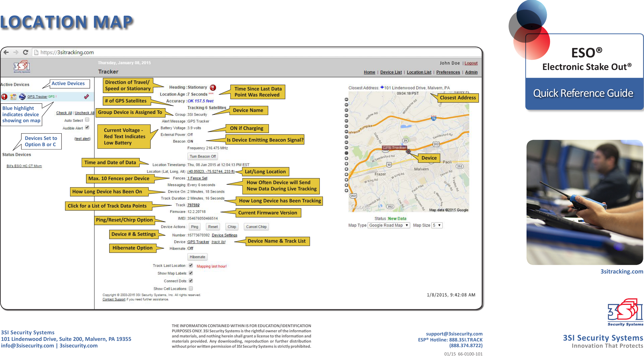
Task: Click the Uncheck All link
Action: (x=84, y=113)
